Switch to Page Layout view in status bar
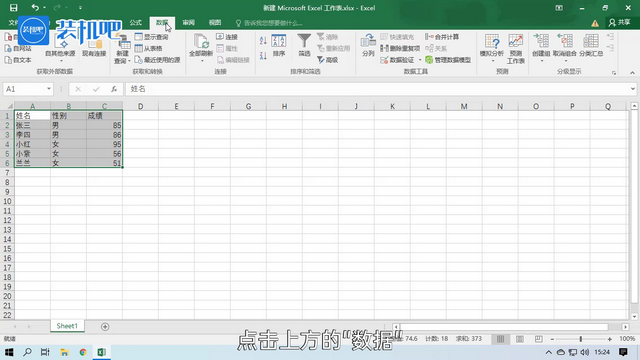 [520, 339]
